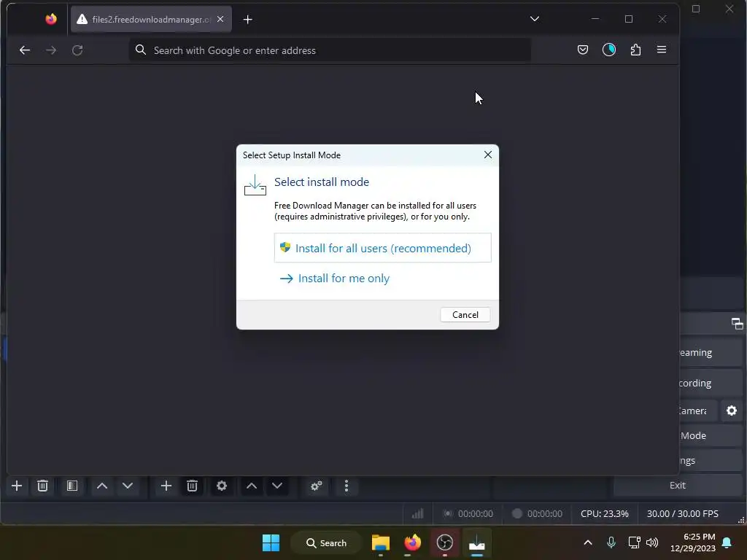Open source properties gear in OBS

click(222, 486)
